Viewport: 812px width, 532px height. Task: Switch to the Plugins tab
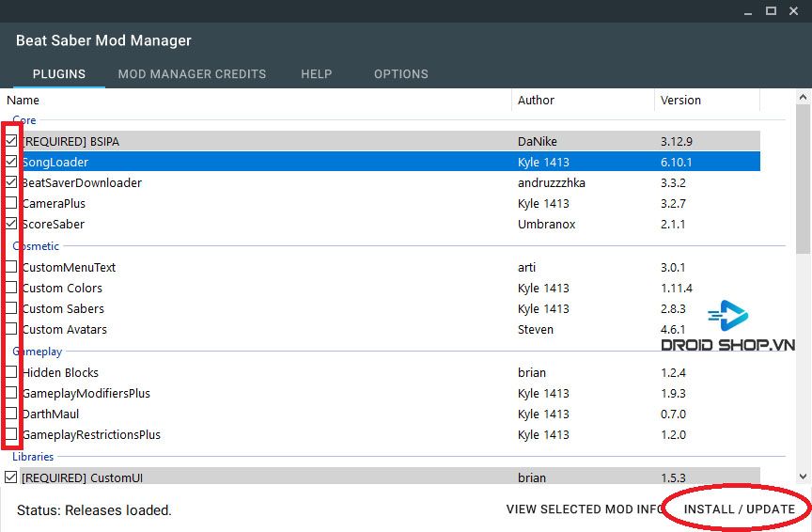[x=59, y=74]
